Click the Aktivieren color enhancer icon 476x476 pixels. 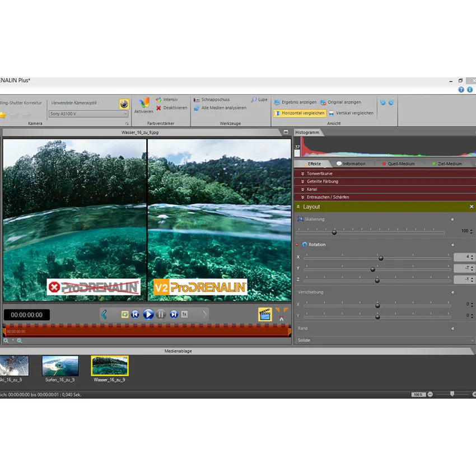[144, 102]
